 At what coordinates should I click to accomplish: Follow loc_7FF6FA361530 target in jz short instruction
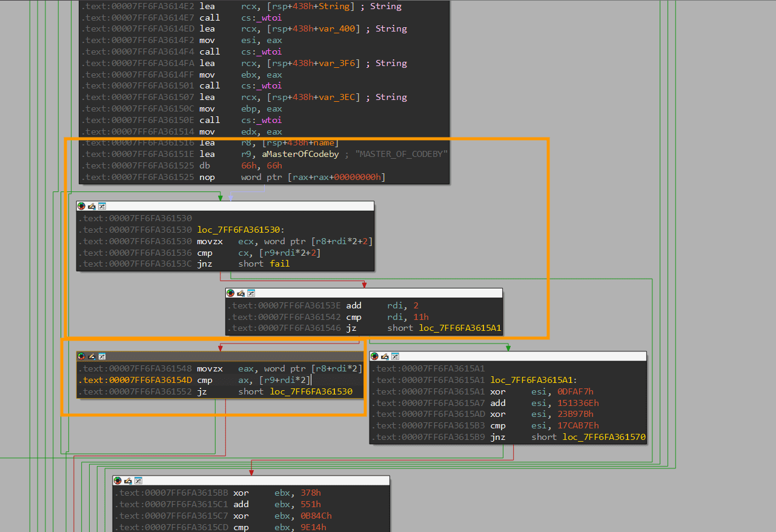pyautogui.click(x=311, y=392)
